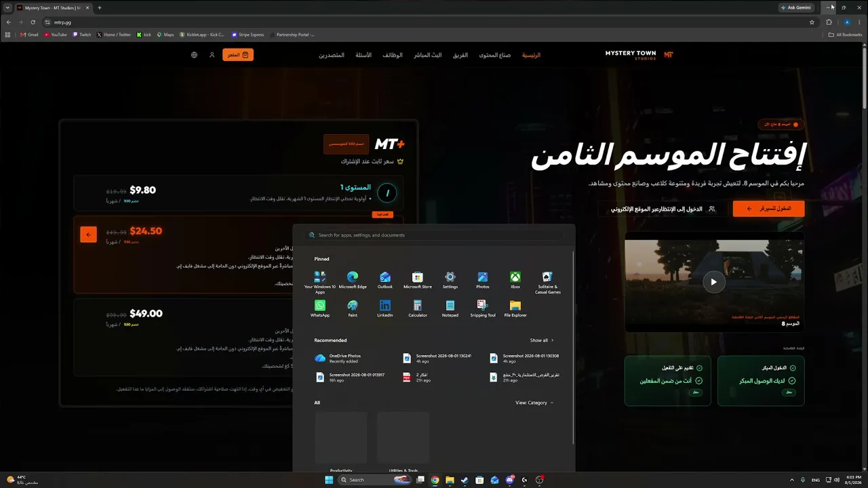Screen dimensions: 868x488
Task: Open Microsoft Store pinned app
Action: 418,281
